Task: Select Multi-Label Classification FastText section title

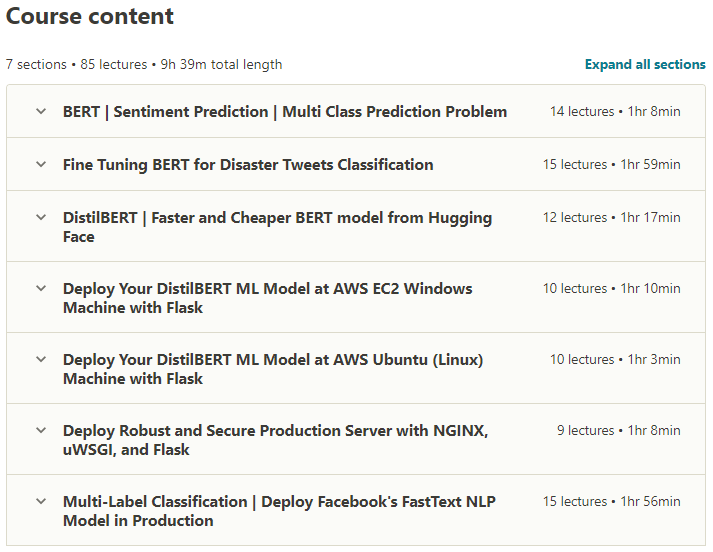Action: (279, 511)
